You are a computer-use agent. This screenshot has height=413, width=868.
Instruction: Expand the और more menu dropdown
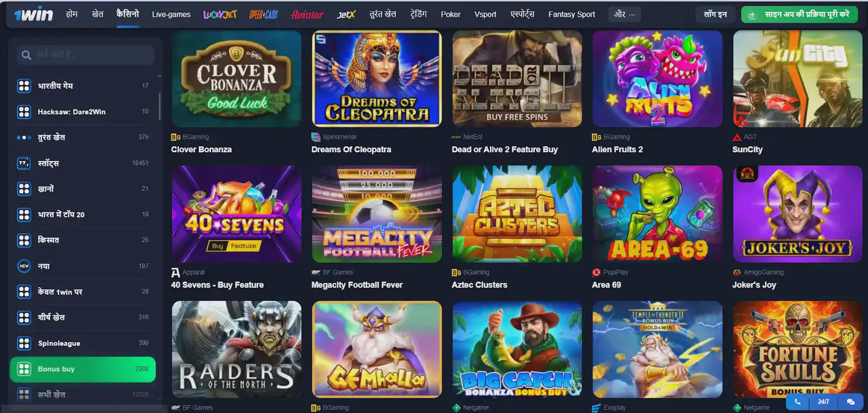click(x=624, y=15)
